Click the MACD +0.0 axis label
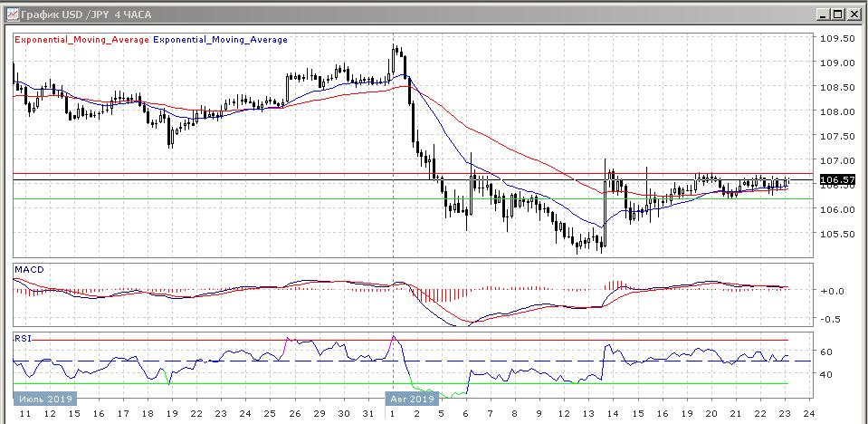Viewport: 868px width, 424px height. point(831,291)
